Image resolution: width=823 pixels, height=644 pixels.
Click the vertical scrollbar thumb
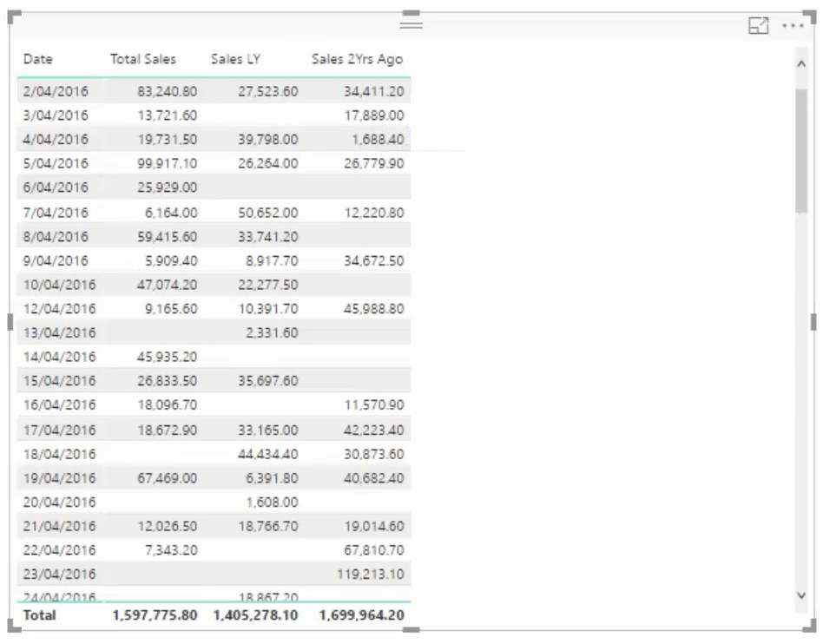801,151
